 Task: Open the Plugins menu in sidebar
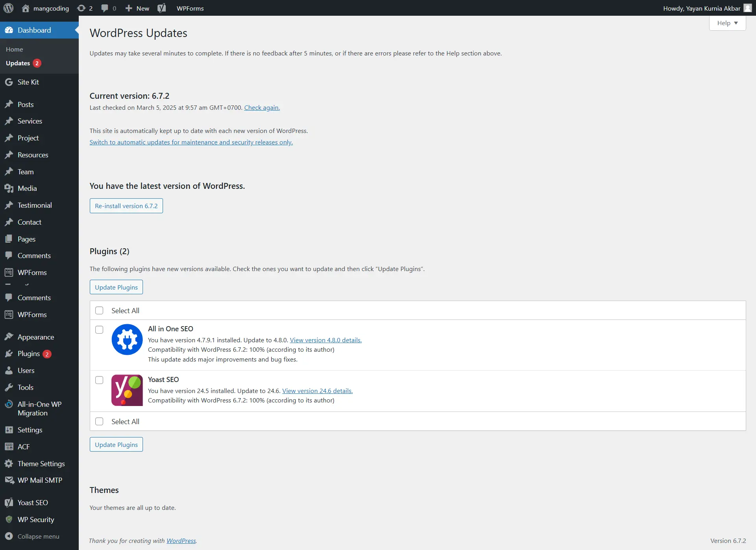[x=28, y=354]
